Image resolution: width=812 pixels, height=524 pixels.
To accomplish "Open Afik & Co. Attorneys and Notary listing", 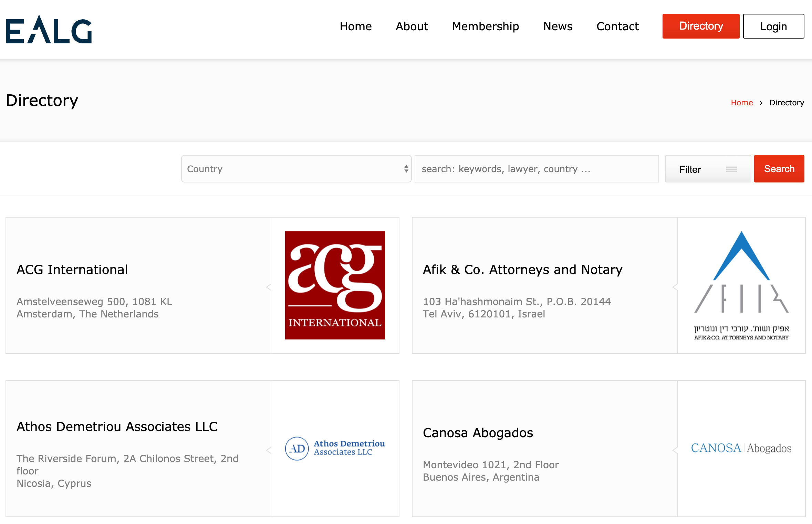I will [x=522, y=270].
